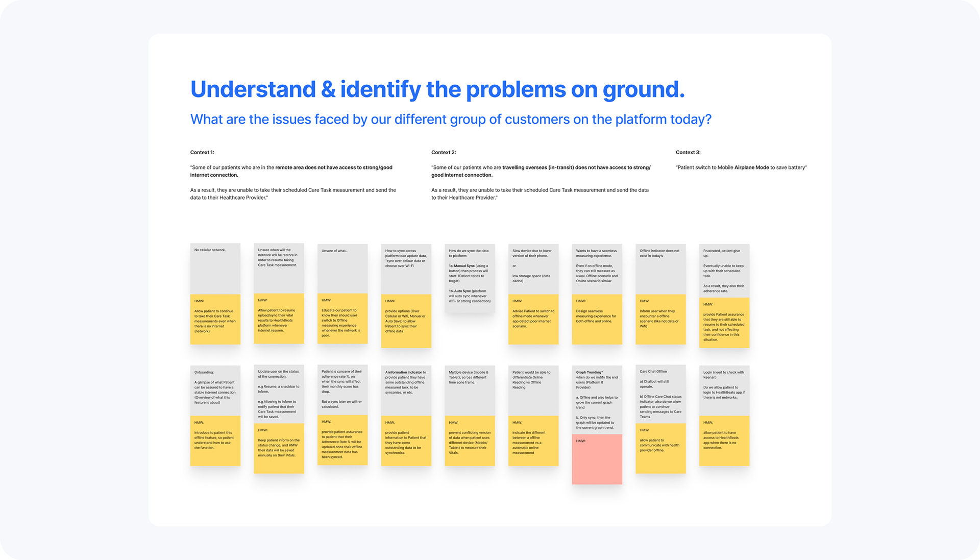This screenshot has height=560, width=980.
Task: Click the blue subtitle question about customer issues
Action: (x=450, y=119)
